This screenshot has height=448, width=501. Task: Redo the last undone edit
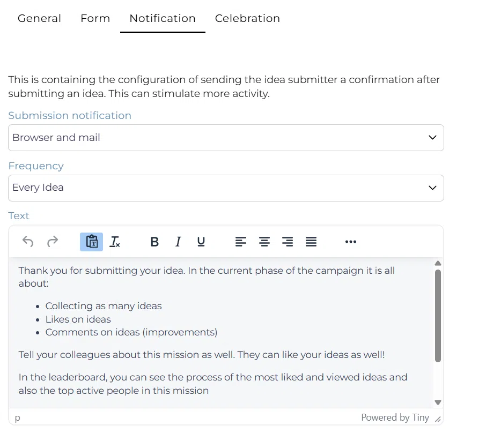tap(53, 242)
